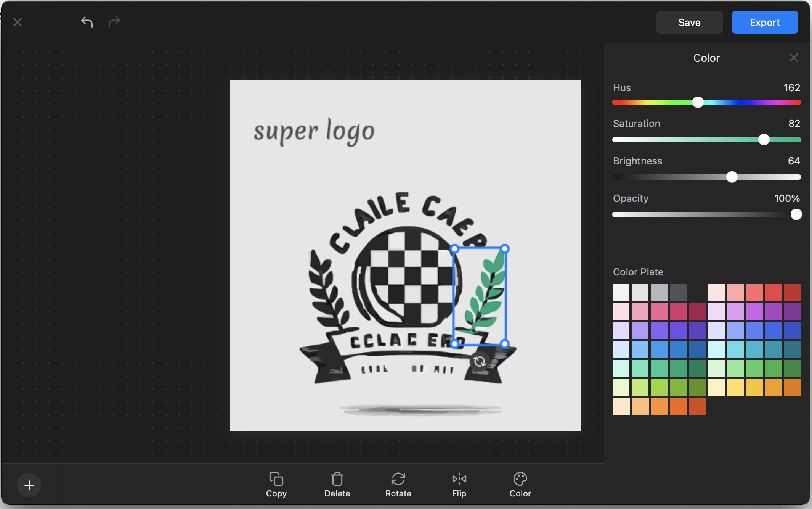Click the Saturation slider handle
This screenshot has height=509, width=812.
click(764, 140)
